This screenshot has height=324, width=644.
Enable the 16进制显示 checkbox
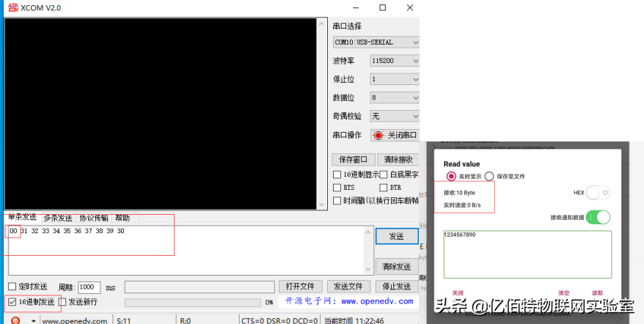[x=337, y=174]
